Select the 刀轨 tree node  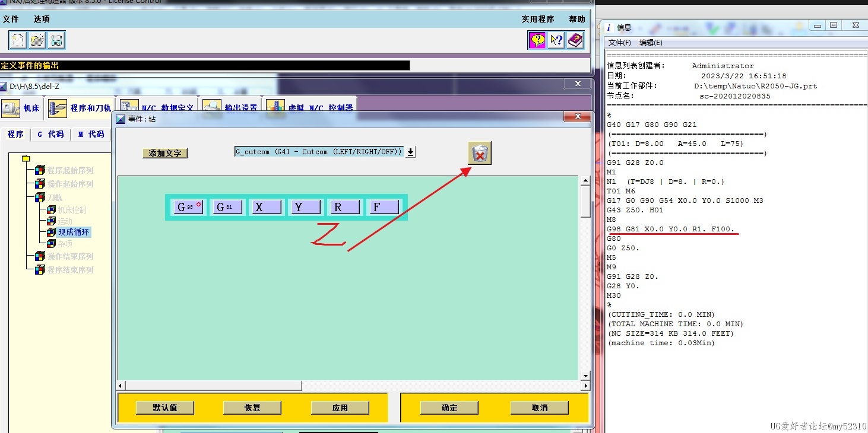55,198
